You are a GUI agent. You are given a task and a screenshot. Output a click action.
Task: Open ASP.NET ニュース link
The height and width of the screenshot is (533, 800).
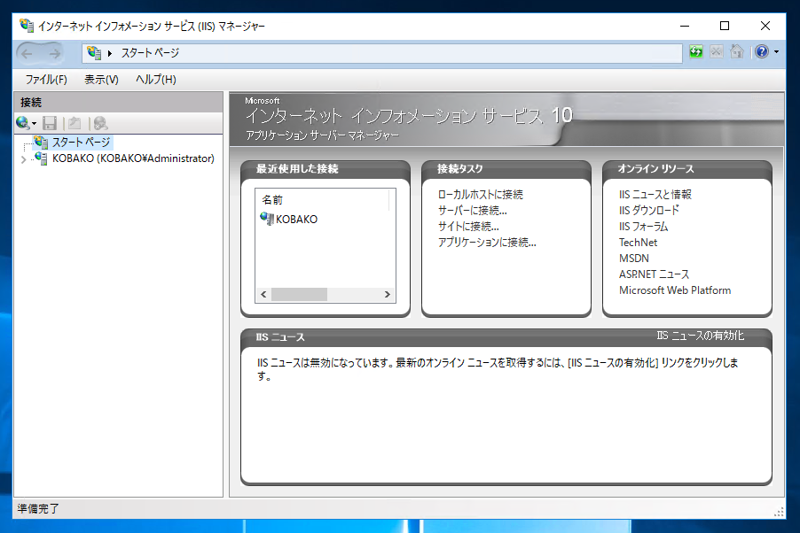[654, 274]
